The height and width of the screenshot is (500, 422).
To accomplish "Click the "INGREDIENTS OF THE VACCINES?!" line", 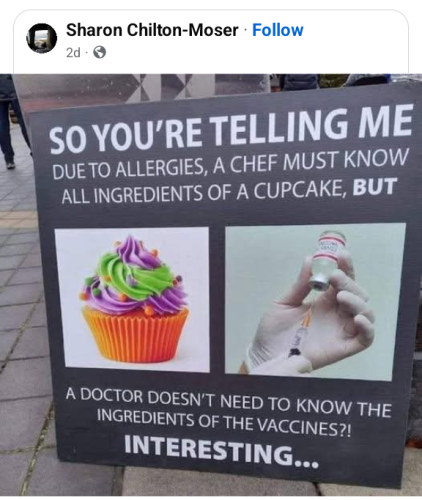I will pyautogui.click(x=224, y=422).
